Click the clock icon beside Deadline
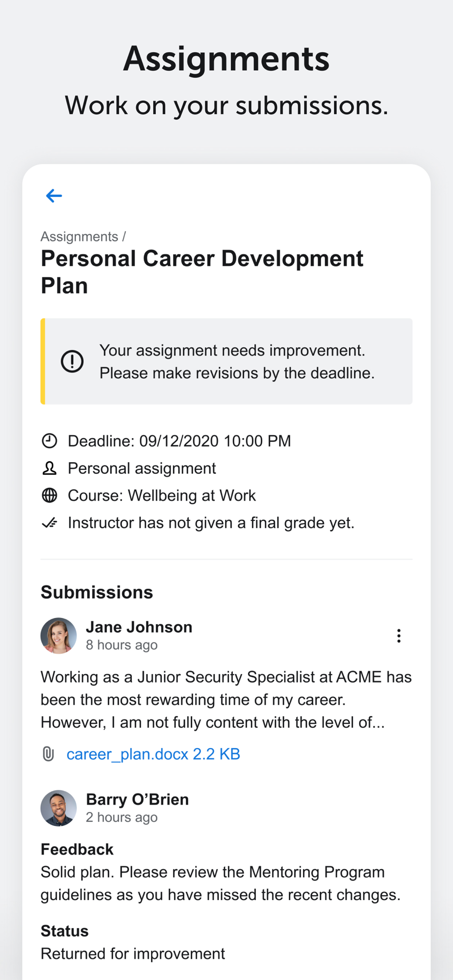Image resolution: width=453 pixels, height=980 pixels. coord(49,441)
